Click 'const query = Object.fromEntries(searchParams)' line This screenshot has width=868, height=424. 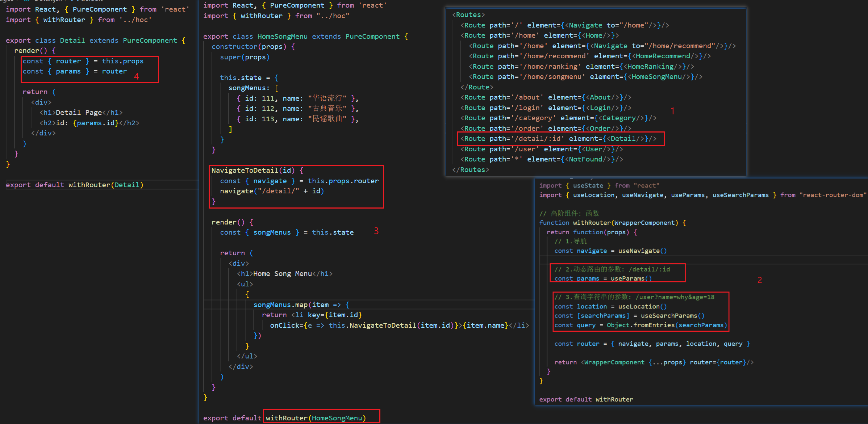641,325
